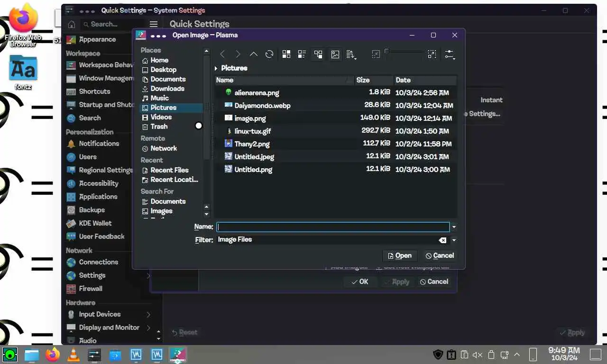
Task: Open the System Settings hamburger menu
Action: [153, 24]
